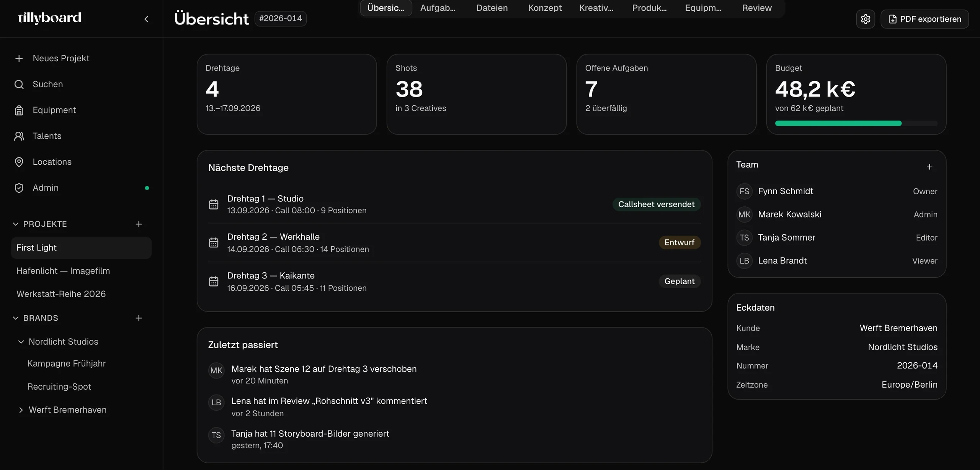Click the calendar icon for Drehtag 3
The image size is (980, 470).
(x=214, y=282)
